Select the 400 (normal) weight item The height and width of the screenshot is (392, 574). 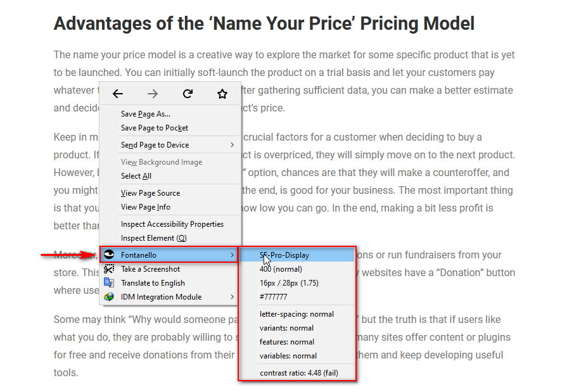[x=297, y=269]
